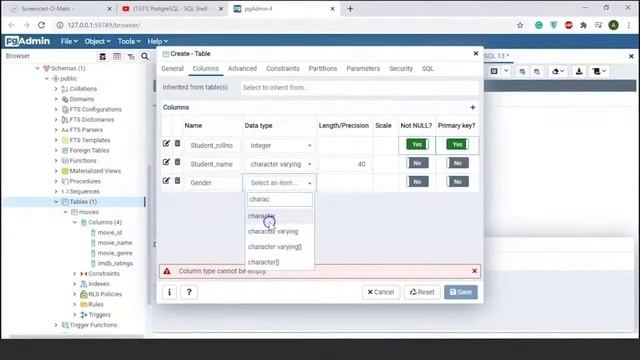Image resolution: width=640 pixels, height=360 pixels.
Task: Click the View Data grid icon in Browser panel
Action: pos(117,56)
